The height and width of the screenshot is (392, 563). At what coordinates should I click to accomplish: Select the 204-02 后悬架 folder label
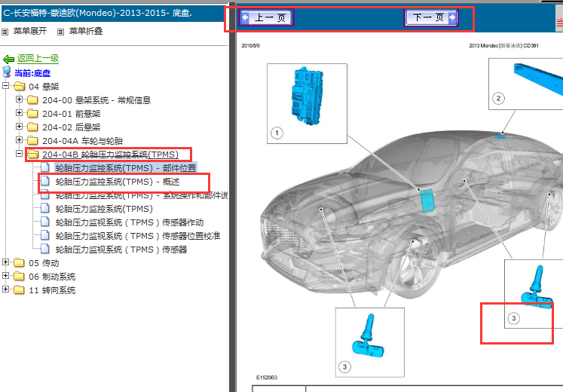click(x=72, y=127)
